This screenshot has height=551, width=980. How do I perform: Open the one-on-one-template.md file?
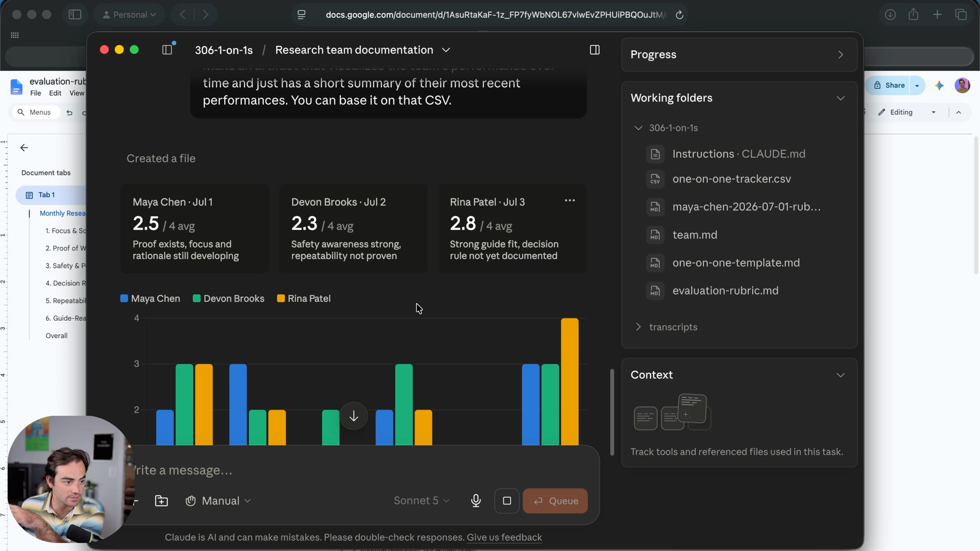pyautogui.click(x=736, y=263)
